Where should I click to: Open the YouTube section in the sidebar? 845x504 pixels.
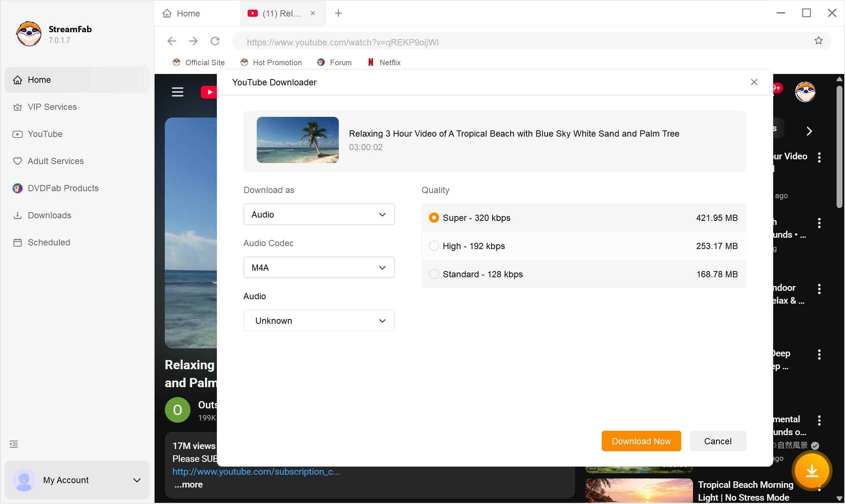(x=45, y=134)
